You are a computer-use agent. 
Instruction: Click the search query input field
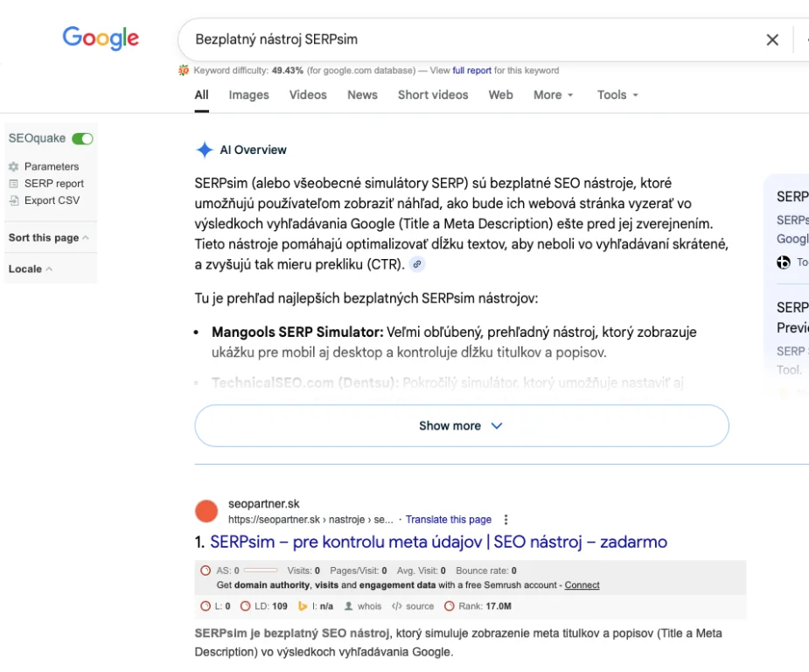(x=464, y=39)
